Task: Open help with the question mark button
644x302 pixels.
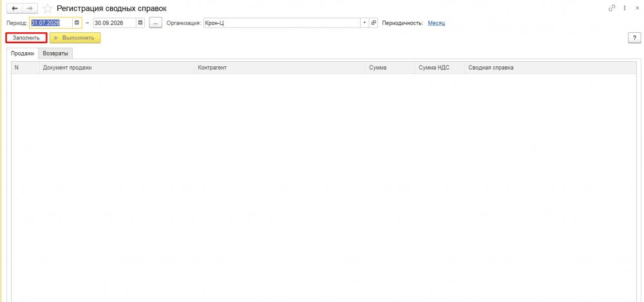Action: coord(634,38)
